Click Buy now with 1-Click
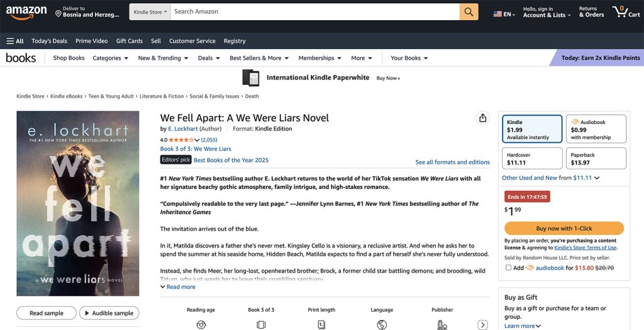 (564, 229)
